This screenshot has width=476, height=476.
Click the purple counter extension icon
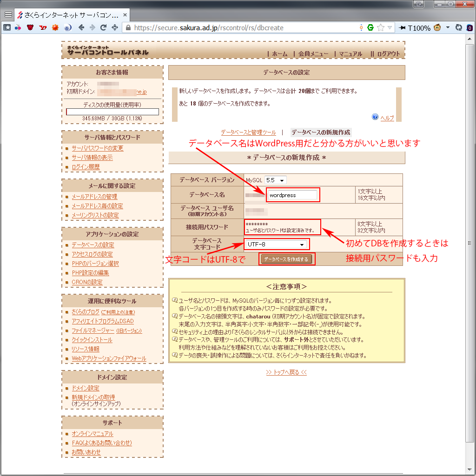tap(469, 28)
